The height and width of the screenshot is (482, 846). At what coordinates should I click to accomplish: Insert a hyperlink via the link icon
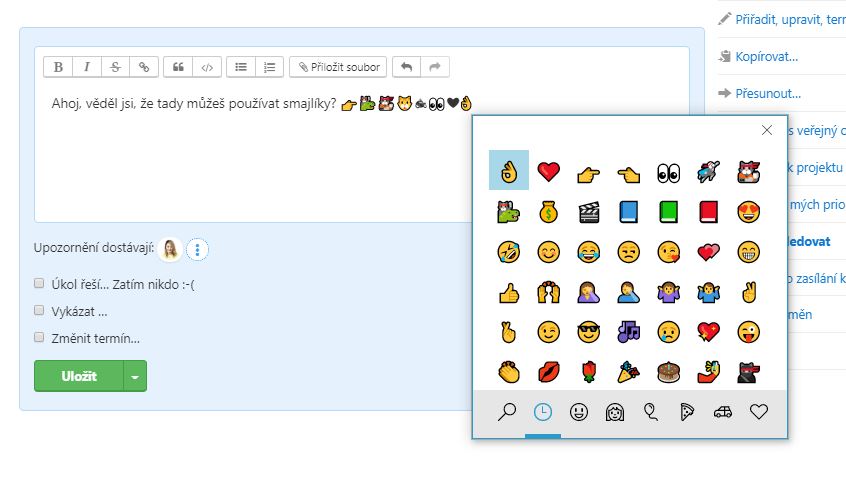tap(144, 67)
